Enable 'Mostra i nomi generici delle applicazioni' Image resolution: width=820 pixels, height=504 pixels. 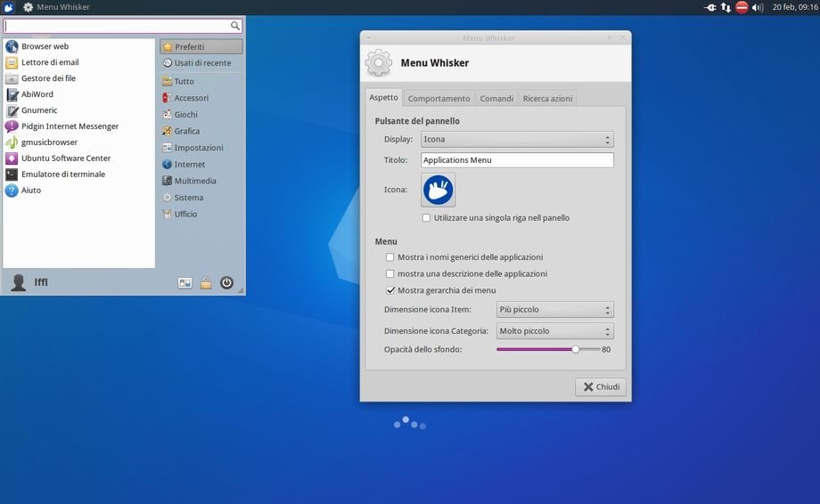389,257
